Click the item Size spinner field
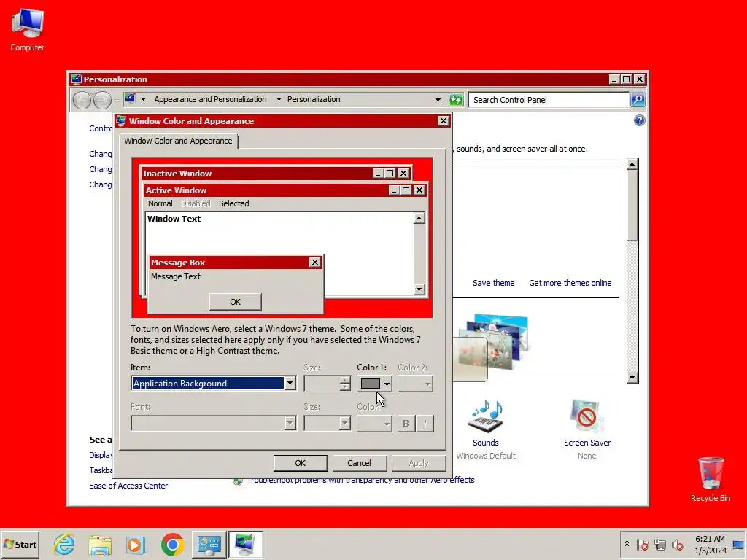Image resolution: width=747 pixels, height=560 pixels. pos(328,384)
